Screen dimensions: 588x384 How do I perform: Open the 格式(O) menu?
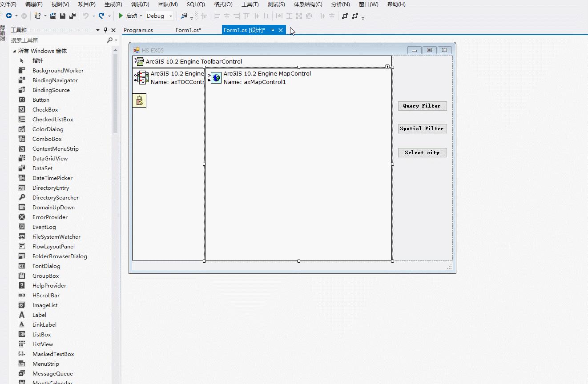click(x=223, y=4)
